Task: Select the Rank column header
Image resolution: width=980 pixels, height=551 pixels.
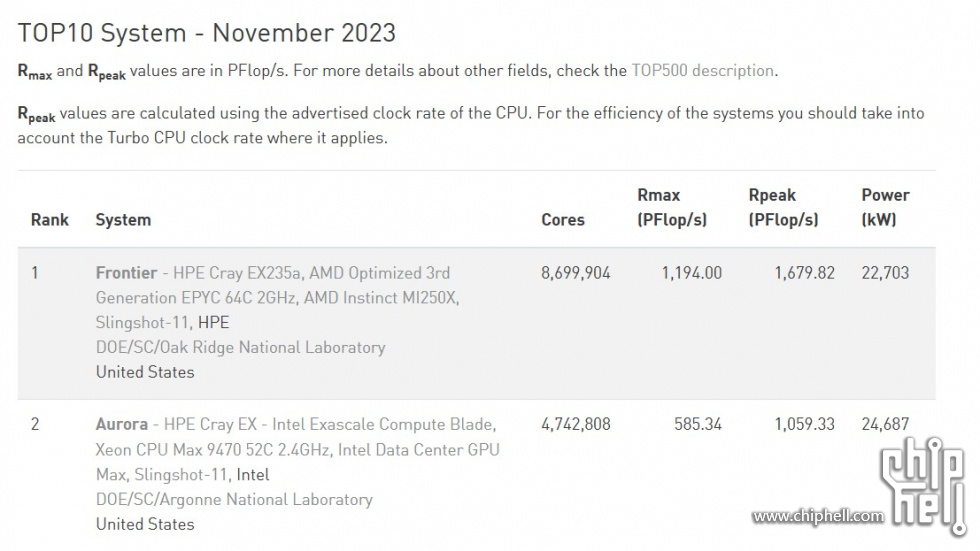Action: [50, 220]
